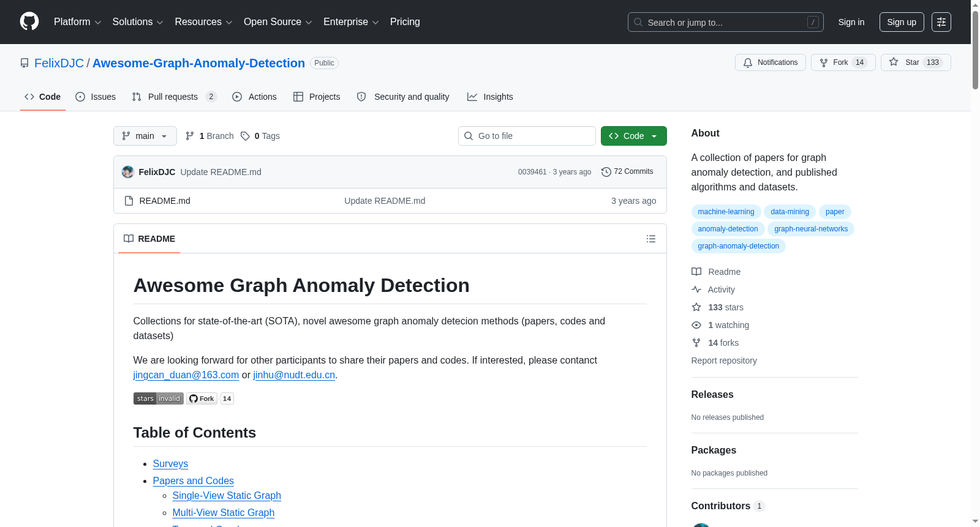Click the pulse icon beside Activity
980x527 pixels.
coord(696,290)
